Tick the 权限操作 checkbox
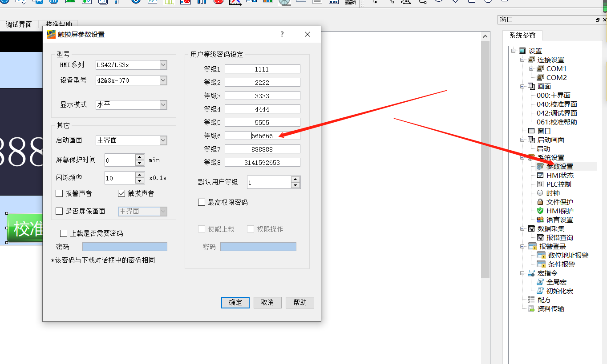 click(251, 229)
